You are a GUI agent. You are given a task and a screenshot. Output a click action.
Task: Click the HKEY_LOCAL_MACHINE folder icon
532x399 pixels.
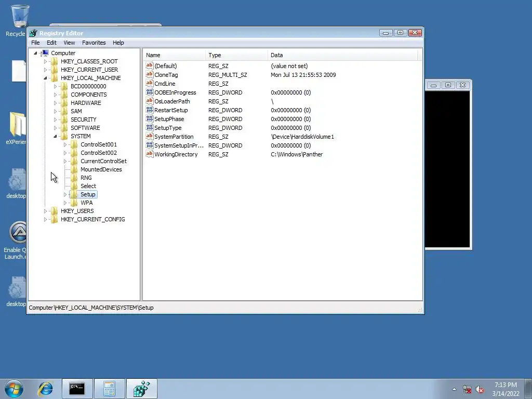[x=54, y=78]
